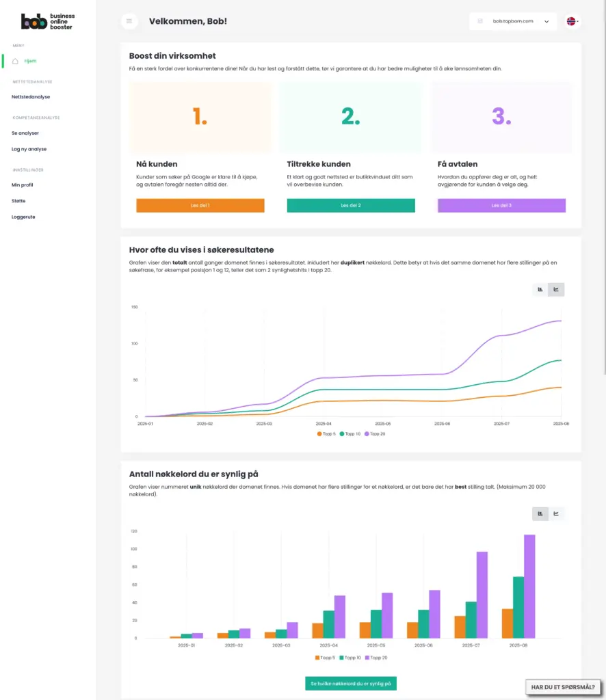Click the orange Les del 1 button
This screenshot has height=700, width=606.
200,206
